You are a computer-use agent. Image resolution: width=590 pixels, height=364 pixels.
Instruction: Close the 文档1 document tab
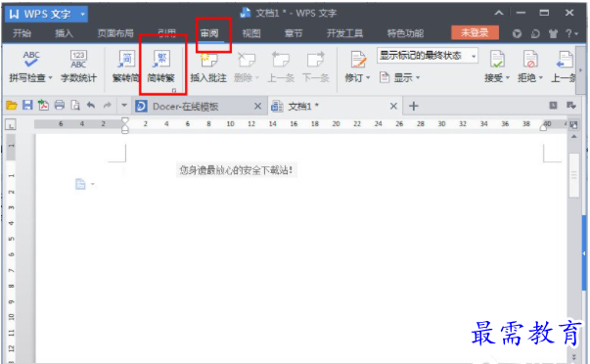coord(393,107)
